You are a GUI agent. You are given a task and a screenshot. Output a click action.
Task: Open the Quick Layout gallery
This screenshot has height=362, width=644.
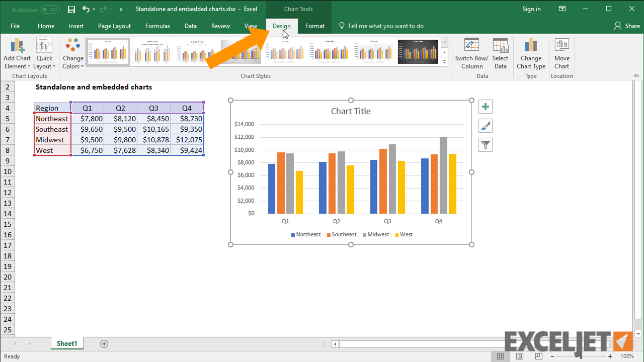[44, 53]
